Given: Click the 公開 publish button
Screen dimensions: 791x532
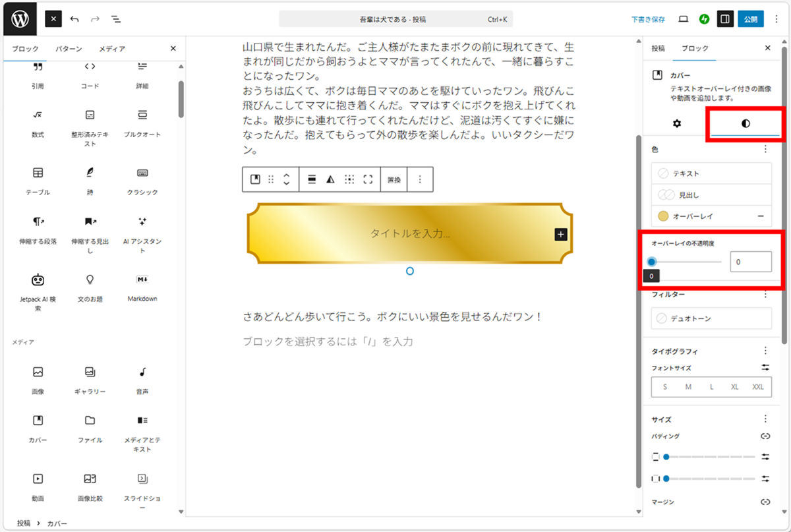Looking at the screenshot, I should click(750, 19).
